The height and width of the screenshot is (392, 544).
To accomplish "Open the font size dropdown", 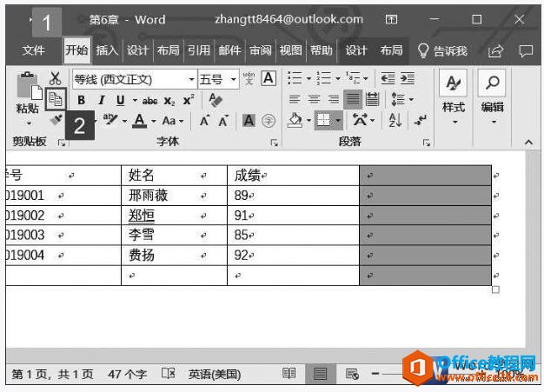I will [234, 79].
